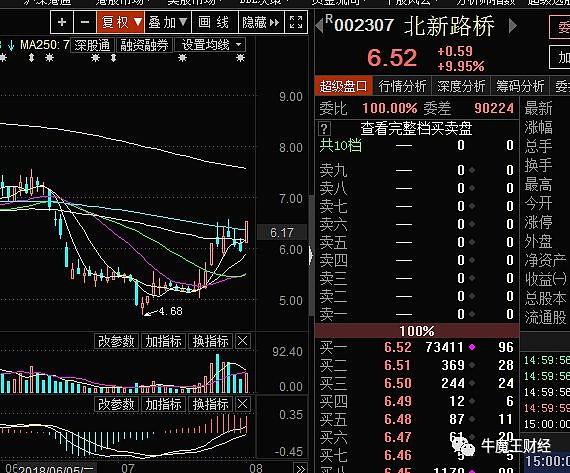Viewport: 570px width, 473px height.
Task: Click bottom chart scroll right arrows
Action: pyautogui.click(x=300, y=469)
